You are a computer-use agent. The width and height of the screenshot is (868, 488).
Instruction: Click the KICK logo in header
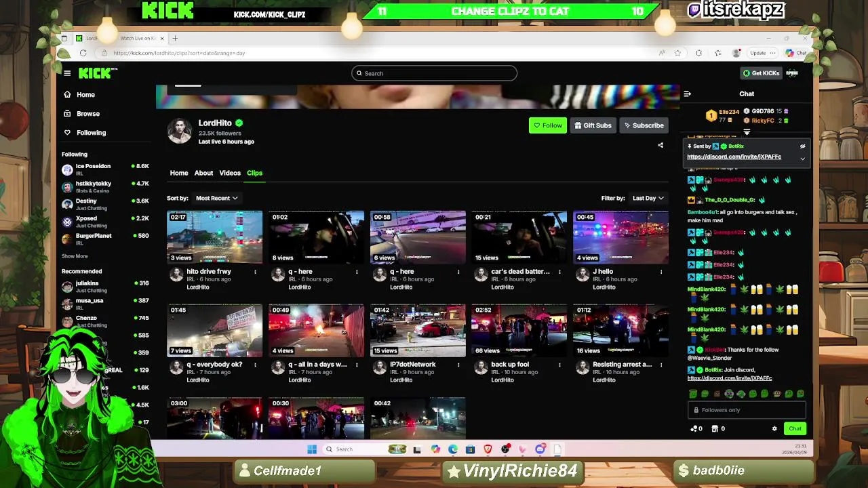95,73
